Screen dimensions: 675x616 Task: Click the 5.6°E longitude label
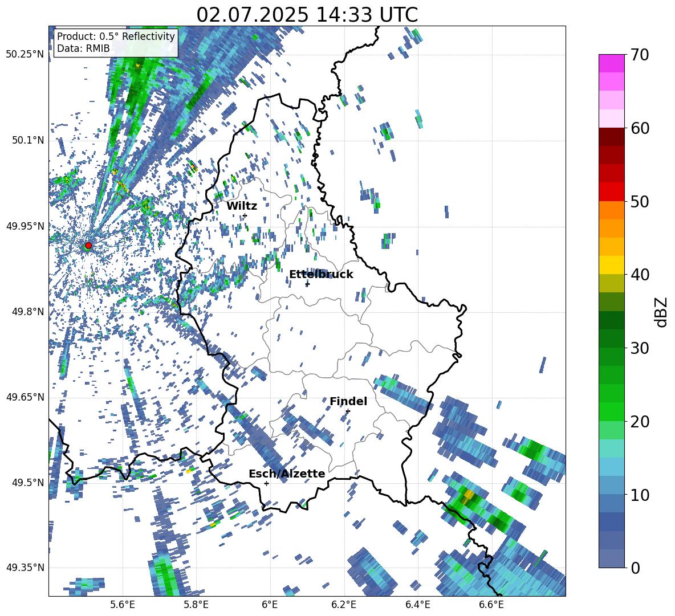123,605
